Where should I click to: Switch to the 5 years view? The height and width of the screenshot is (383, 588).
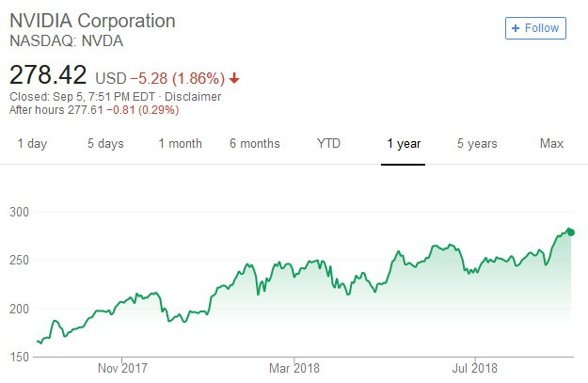coord(477,144)
